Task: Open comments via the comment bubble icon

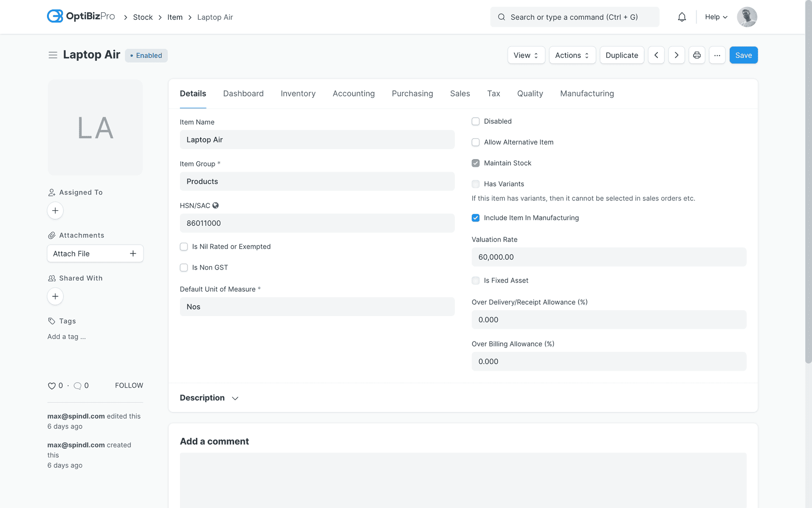Action: 78,386
